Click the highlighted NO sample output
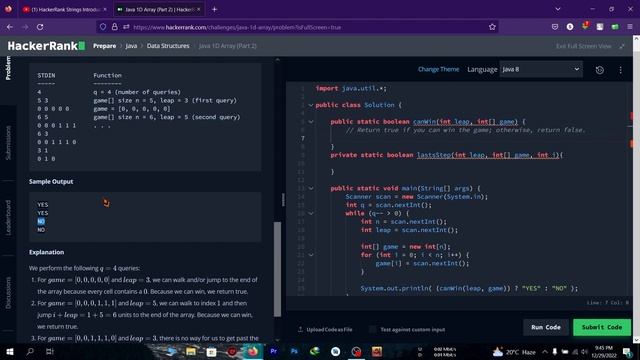Screen dimensions: 640x360 point(41,221)
